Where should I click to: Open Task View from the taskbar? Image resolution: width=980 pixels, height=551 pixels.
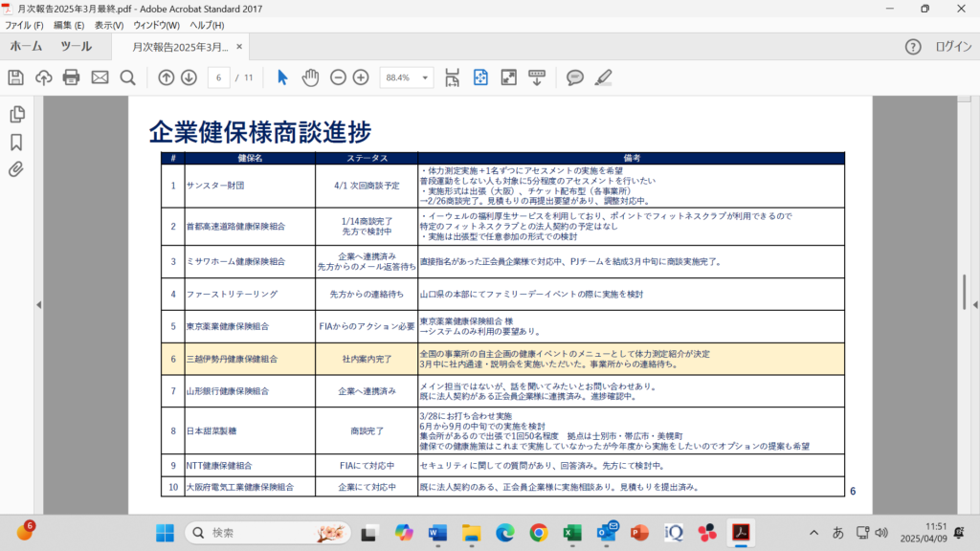click(x=368, y=533)
